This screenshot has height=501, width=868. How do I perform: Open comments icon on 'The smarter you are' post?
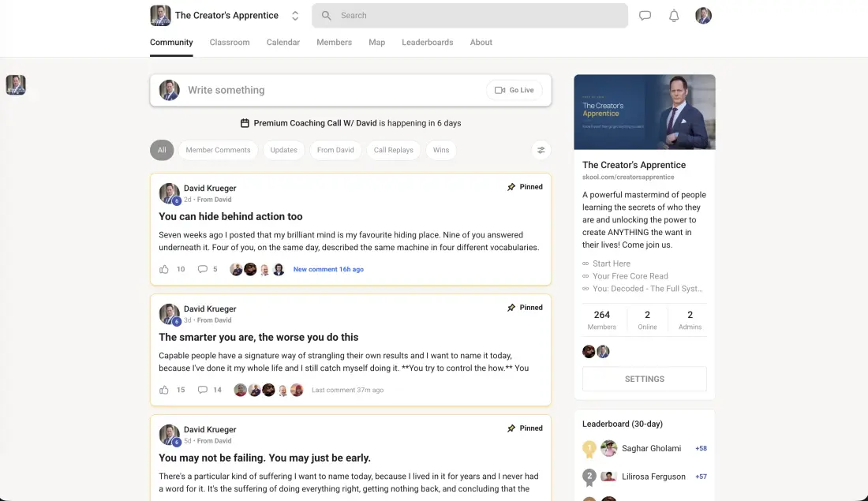pyautogui.click(x=203, y=390)
